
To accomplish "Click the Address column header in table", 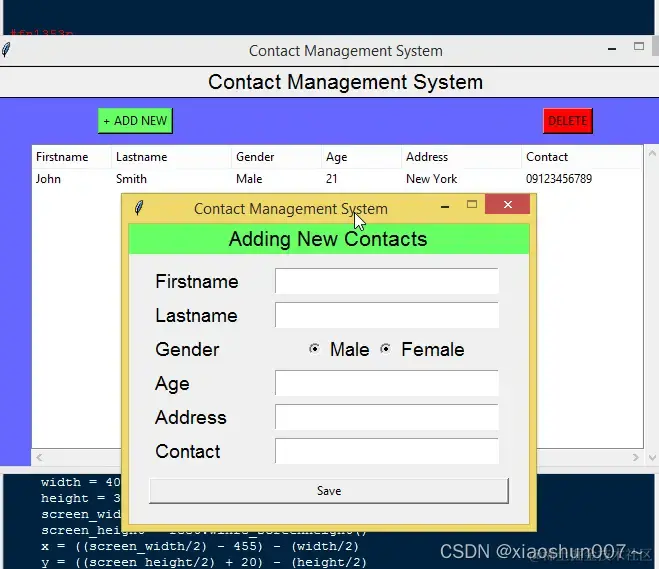I will point(461,157).
